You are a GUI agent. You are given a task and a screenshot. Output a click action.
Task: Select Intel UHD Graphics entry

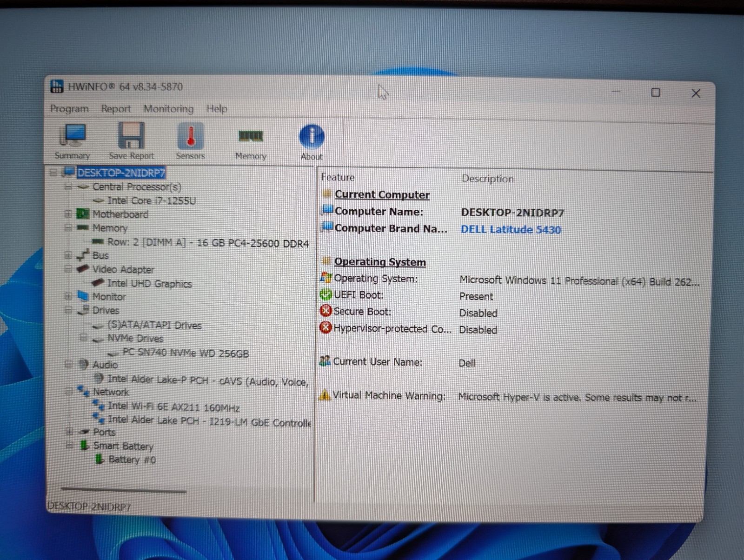(x=149, y=283)
